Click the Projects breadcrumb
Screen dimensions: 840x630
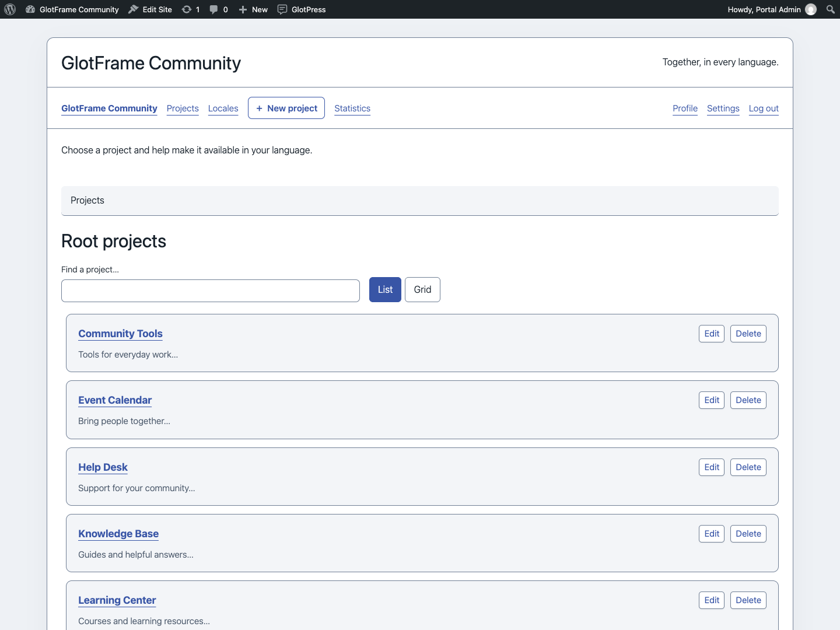coord(87,200)
